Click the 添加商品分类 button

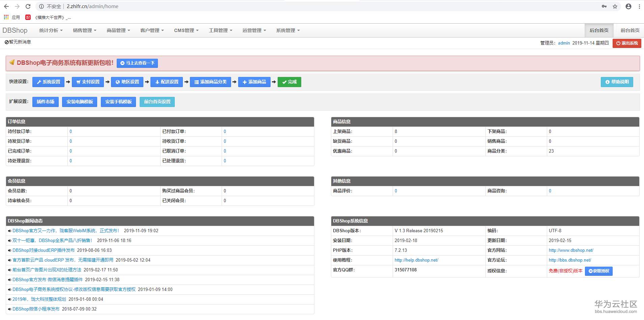tap(211, 82)
